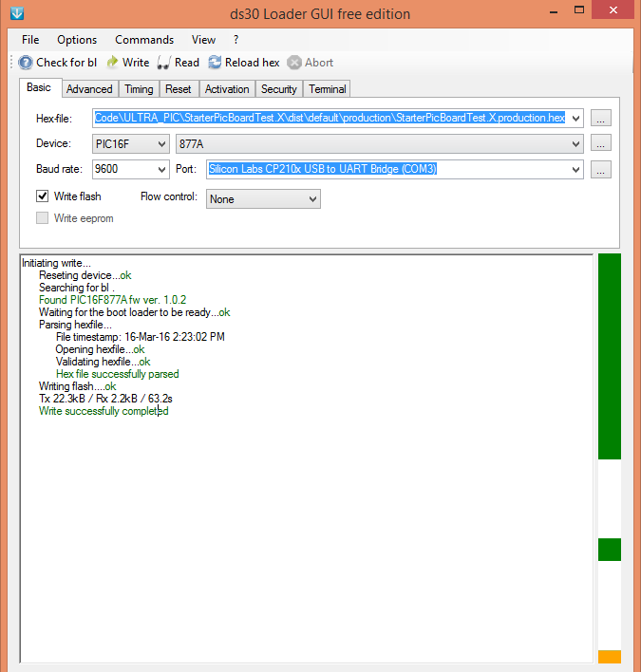Viewport: 641px width, 672px height.
Task: Switch to the Activation tab
Action: [x=227, y=89]
